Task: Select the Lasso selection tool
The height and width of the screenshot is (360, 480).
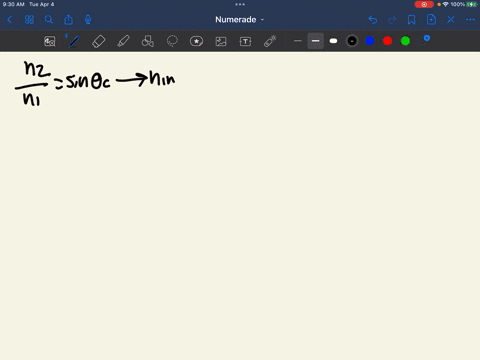Action: click(x=172, y=41)
